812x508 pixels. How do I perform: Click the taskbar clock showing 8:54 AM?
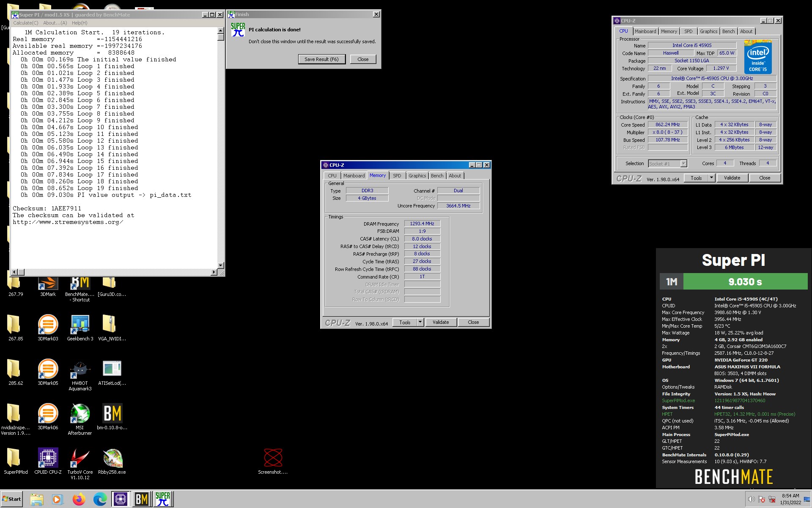pos(790,499)
